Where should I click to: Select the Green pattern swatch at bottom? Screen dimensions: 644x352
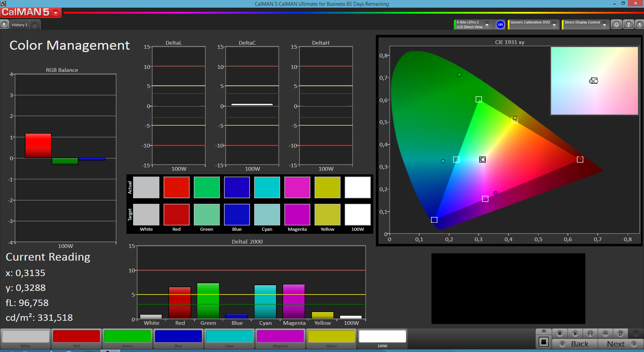127,336
